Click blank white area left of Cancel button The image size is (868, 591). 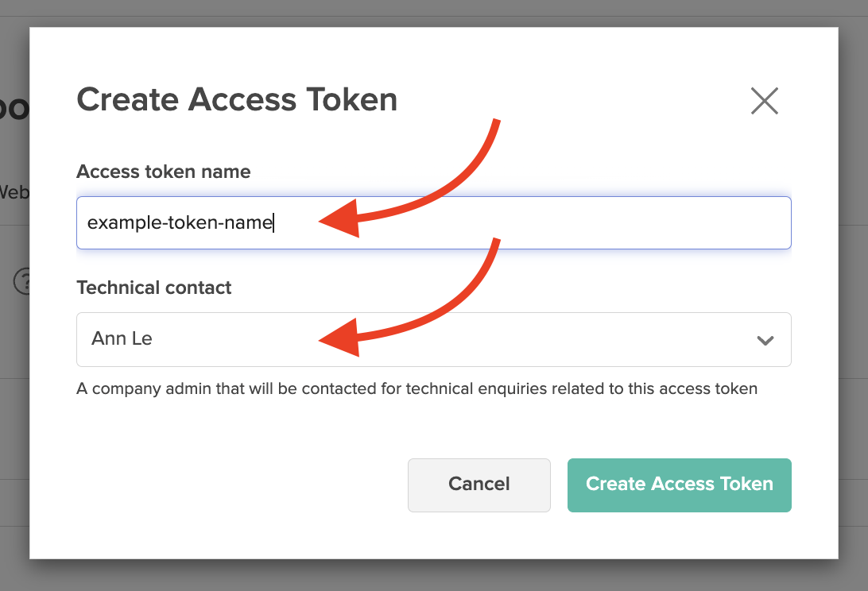point(238,485)
